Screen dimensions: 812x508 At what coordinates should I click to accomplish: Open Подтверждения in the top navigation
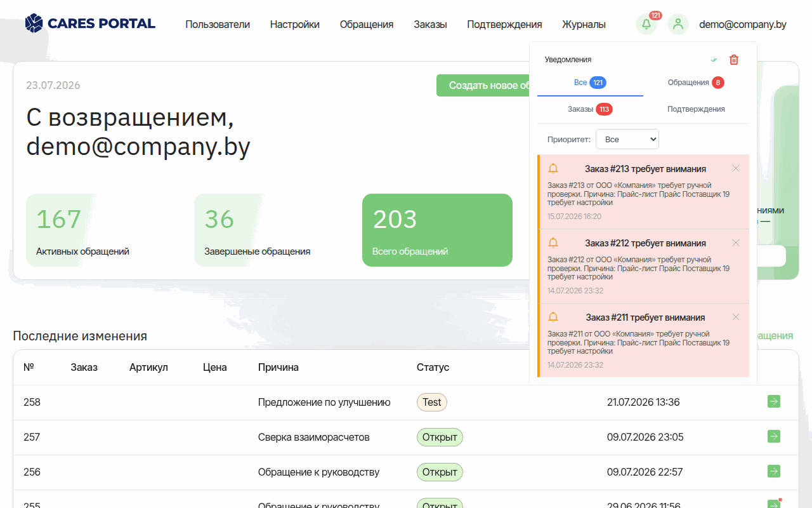[505, 24]
